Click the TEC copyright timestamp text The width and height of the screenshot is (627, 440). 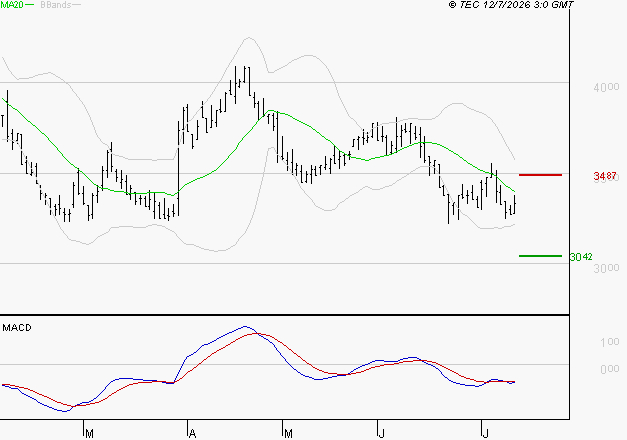pyautogui.click(x=511, y=5)
